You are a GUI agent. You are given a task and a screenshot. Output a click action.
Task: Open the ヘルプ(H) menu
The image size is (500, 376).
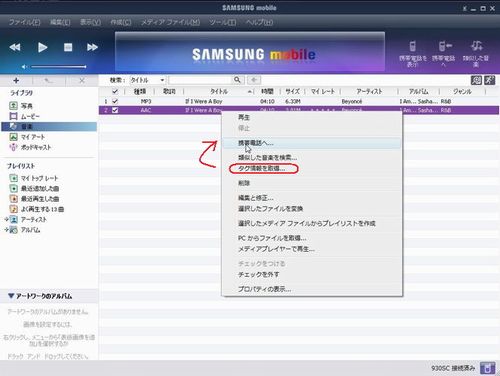(259, 22)
